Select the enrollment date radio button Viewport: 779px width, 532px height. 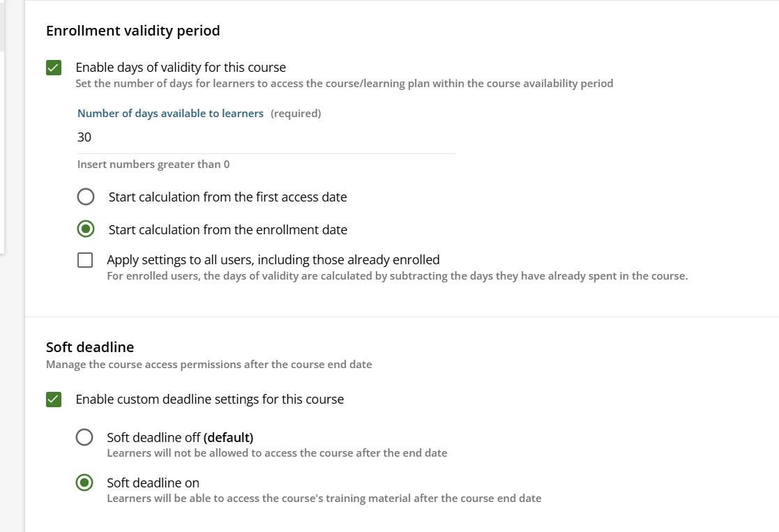click(86, 229)
